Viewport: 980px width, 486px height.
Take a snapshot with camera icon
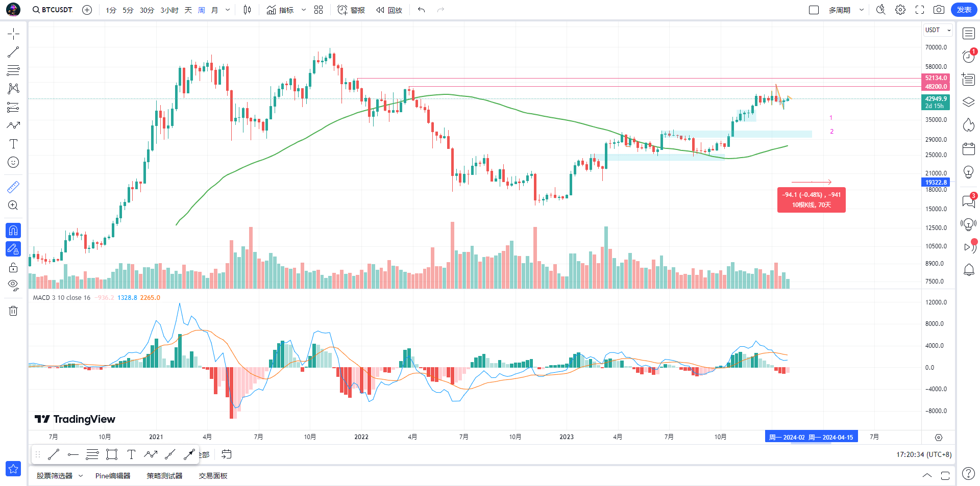click(939, 10)
